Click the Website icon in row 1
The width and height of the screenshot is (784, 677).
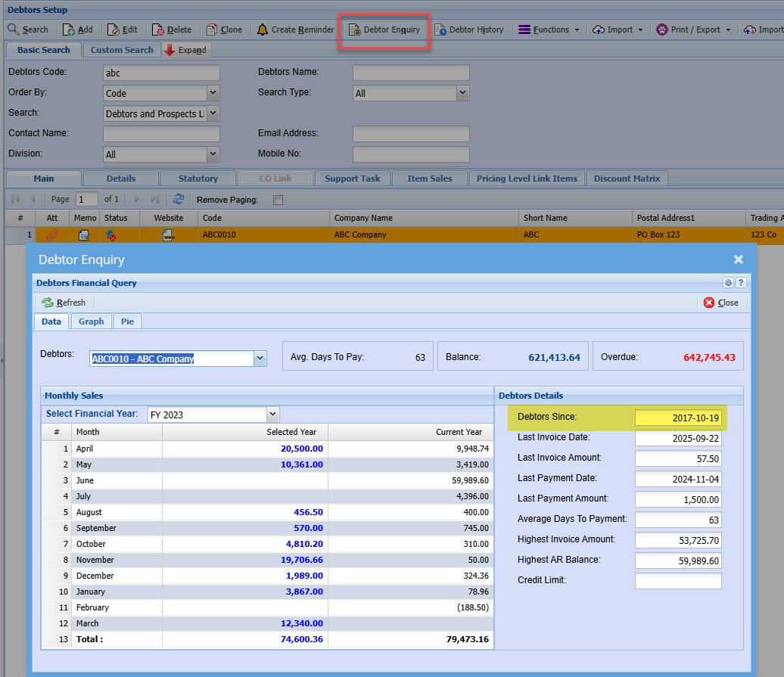click(168, 235)
